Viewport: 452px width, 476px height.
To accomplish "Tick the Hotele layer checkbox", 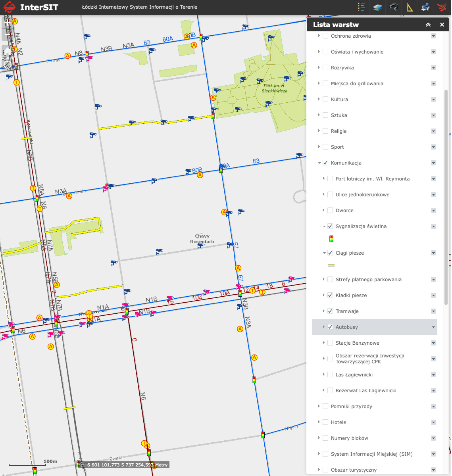I will [325, 422].
